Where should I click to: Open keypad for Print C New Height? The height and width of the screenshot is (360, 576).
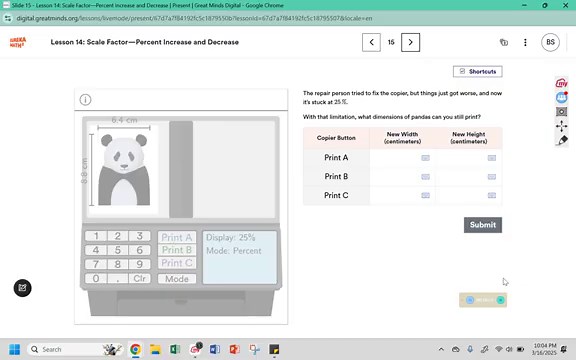[x=492, y=195]
